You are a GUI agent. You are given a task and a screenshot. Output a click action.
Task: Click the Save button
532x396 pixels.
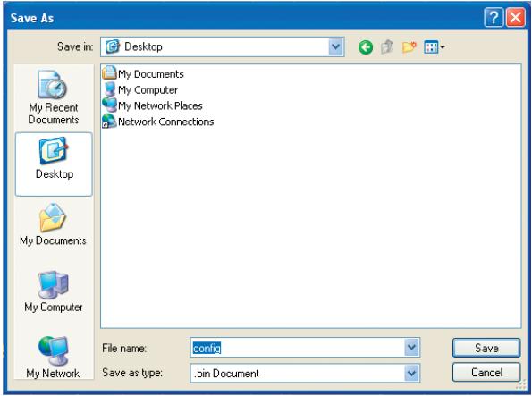486,348
